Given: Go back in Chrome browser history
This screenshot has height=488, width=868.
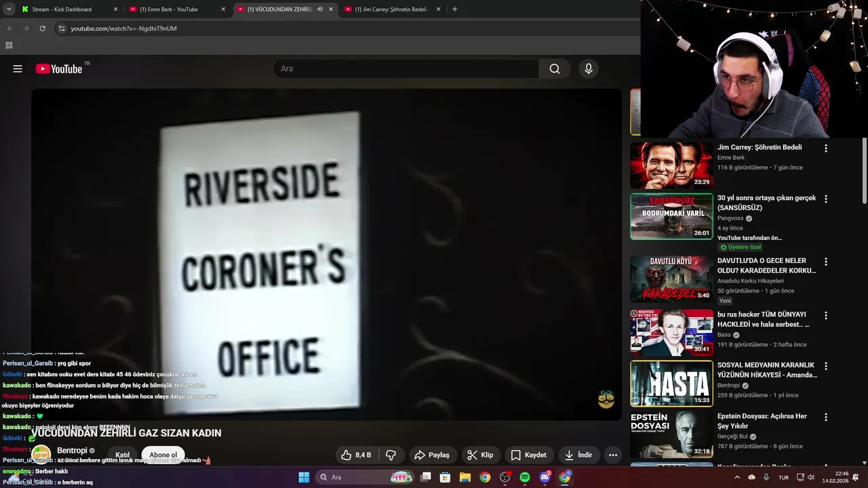Looking at the screenshot, I should click(x=9, y=28).
